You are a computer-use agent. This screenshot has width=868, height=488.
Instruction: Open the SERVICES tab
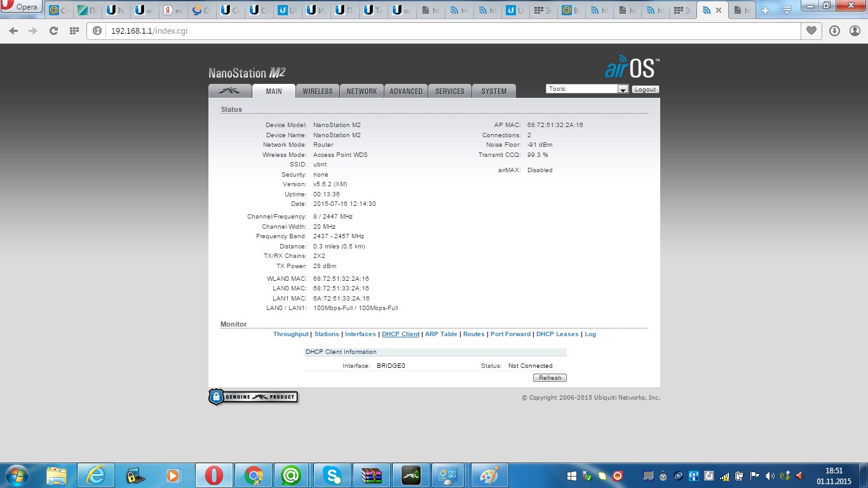pyautogui.click(x=450, y=91)
